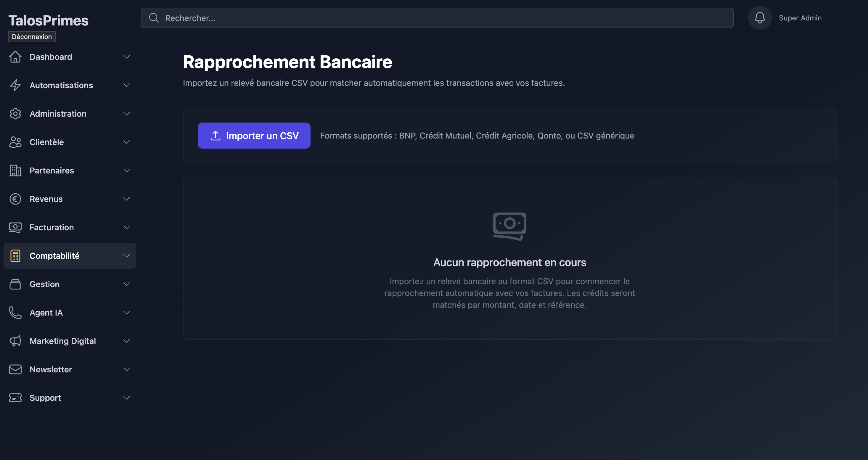Click the Importer un CSV button
This screenshot has height=460, width=868.
pos(254,135)
